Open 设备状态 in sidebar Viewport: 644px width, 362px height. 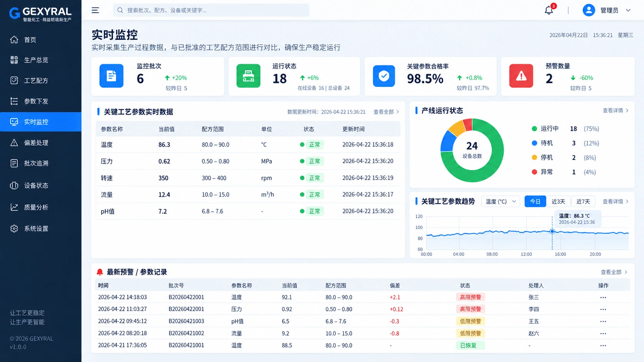pyautogui.click(x=41, y=185)
